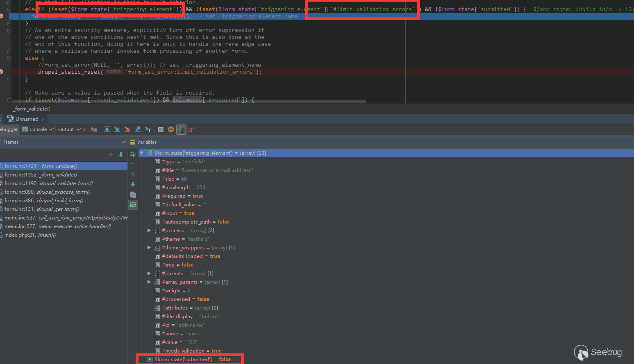Go to next frame with blue down arrow
The width and height of the screenshot is (634, 364).
[x=121, y=155]
